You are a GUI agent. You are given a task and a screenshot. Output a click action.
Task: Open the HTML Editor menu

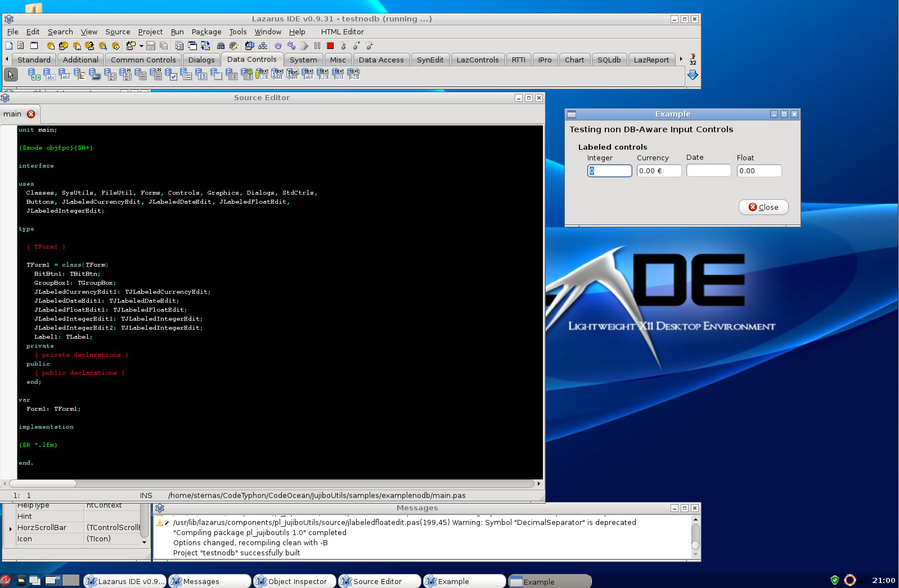[342, 32]
